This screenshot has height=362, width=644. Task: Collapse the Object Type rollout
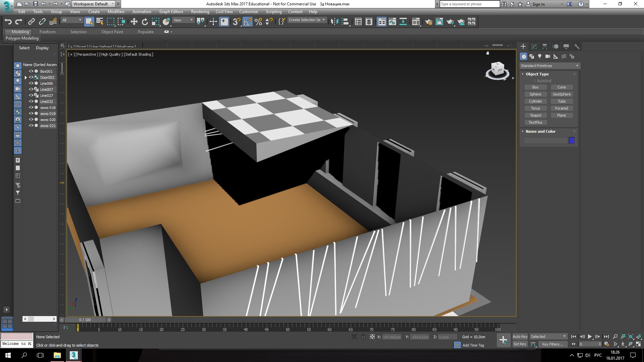tap(523, 74)
